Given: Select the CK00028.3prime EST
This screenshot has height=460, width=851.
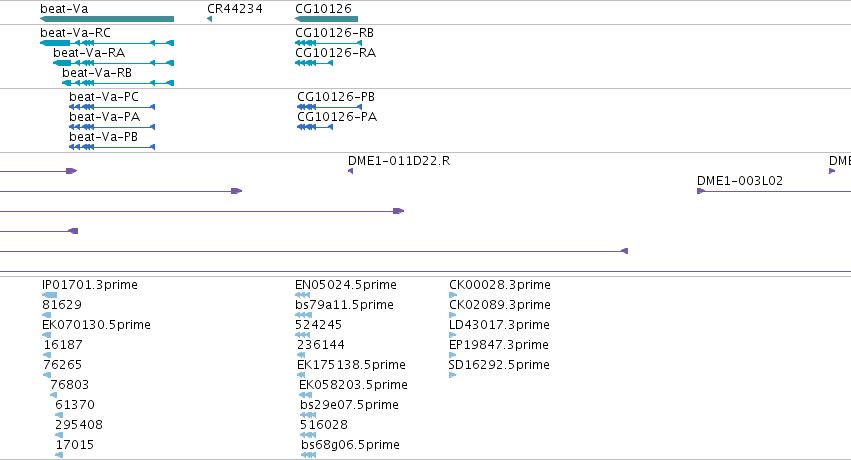Looking at the screenshot, I should (500, 285).
